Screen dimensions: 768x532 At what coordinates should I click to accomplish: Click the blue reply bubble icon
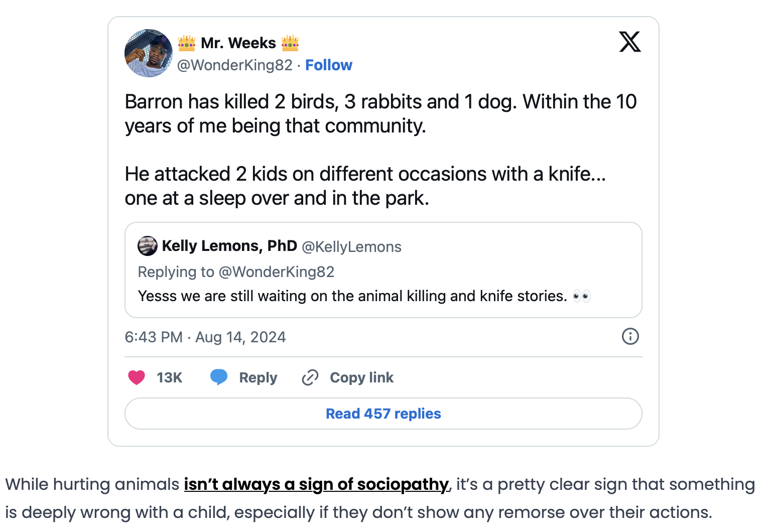tap(219, 377)
